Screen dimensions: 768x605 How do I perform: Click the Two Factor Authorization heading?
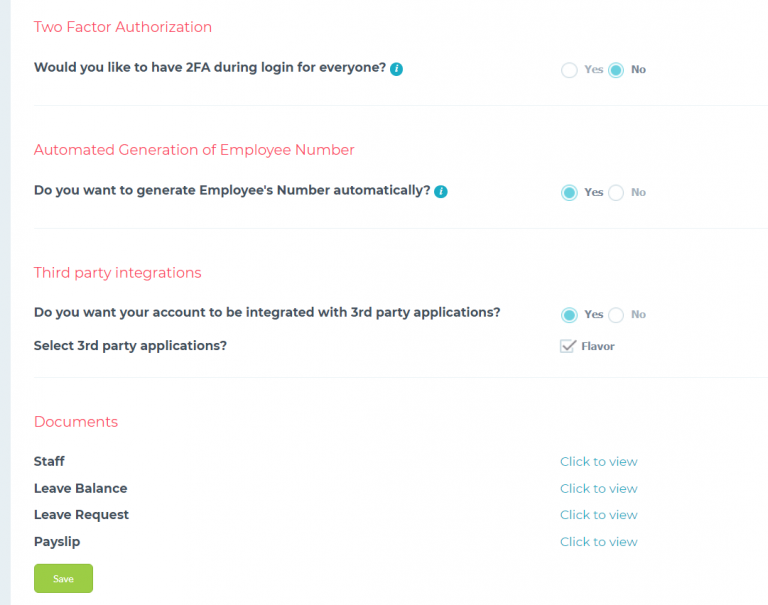(x=122, y=27)
